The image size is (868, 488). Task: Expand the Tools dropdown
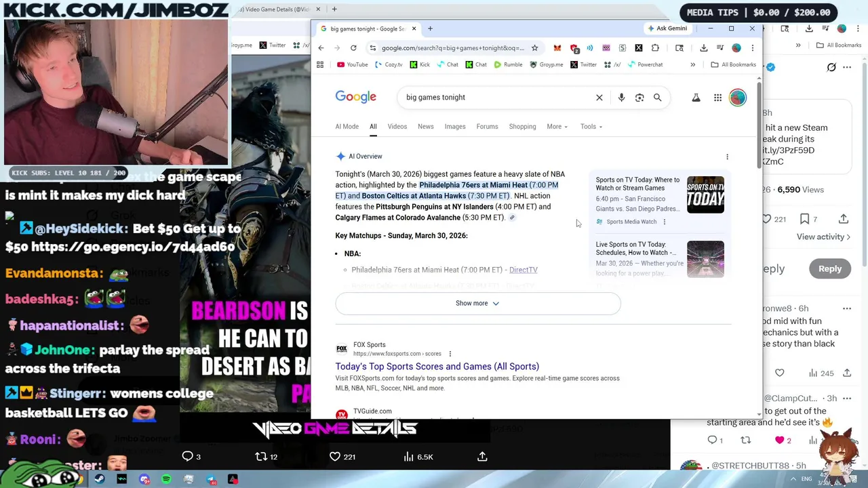point(591,127)
